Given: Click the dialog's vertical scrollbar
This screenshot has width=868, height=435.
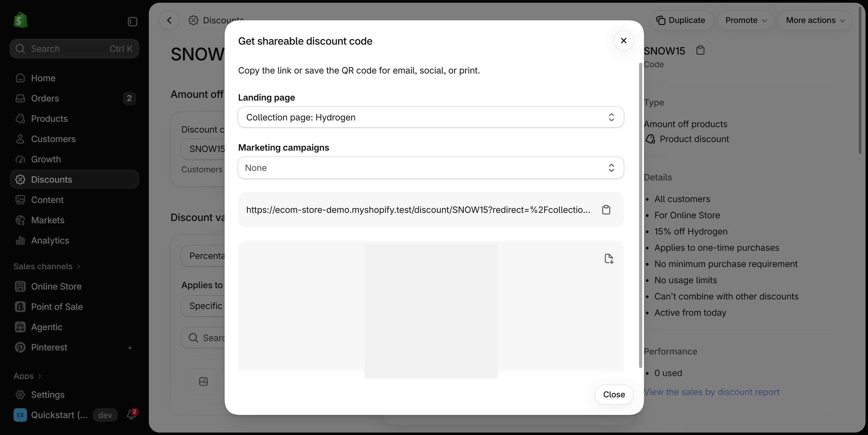Looking at the screenshot, I should [640, 216].
